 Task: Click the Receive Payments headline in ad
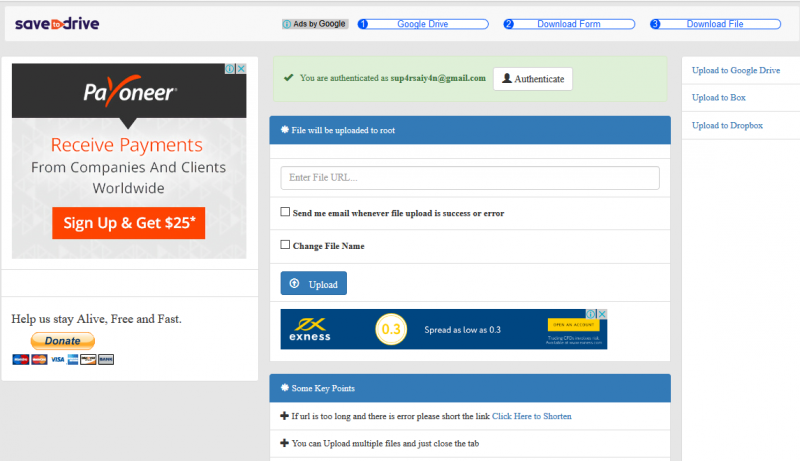pyautogui.click(x=127, y=145)
